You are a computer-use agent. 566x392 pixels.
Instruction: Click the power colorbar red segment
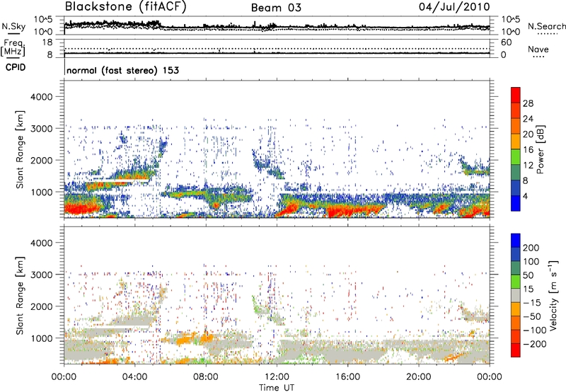click(x=516, y=95)
